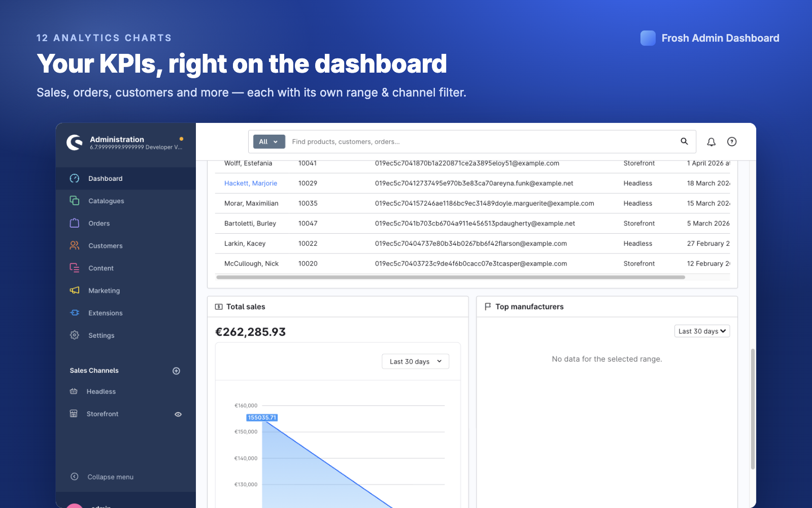Open the All search-type dropdown
Image resolution: width=812 pixels, height=508 pixels.
click(269, 142)
